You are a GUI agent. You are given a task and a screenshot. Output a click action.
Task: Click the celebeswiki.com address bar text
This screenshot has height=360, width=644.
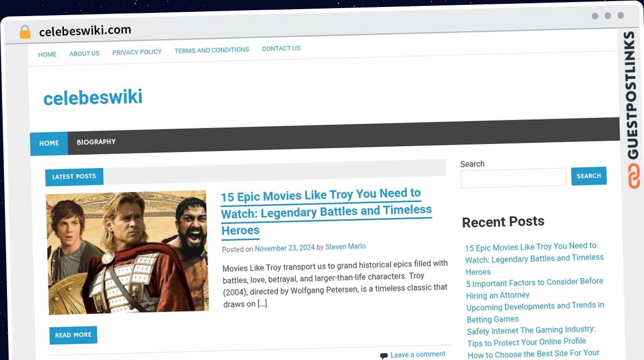point(85,31)
